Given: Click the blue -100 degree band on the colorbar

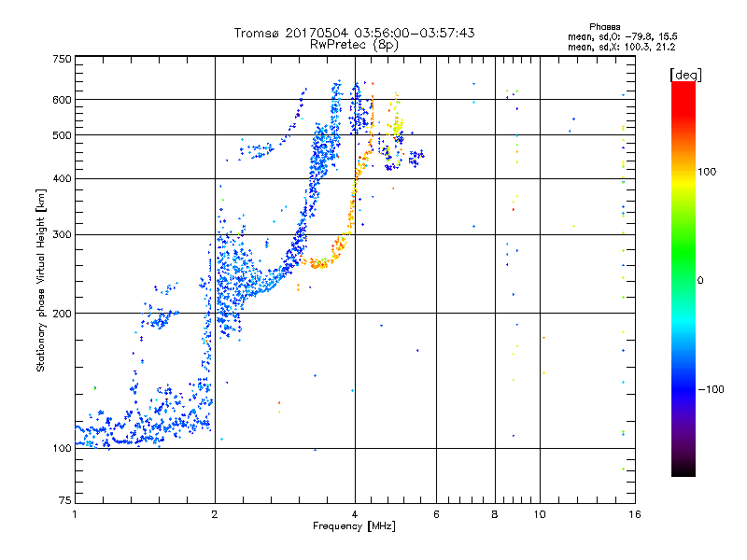Looking at the screenshot, I should [683, 388].
